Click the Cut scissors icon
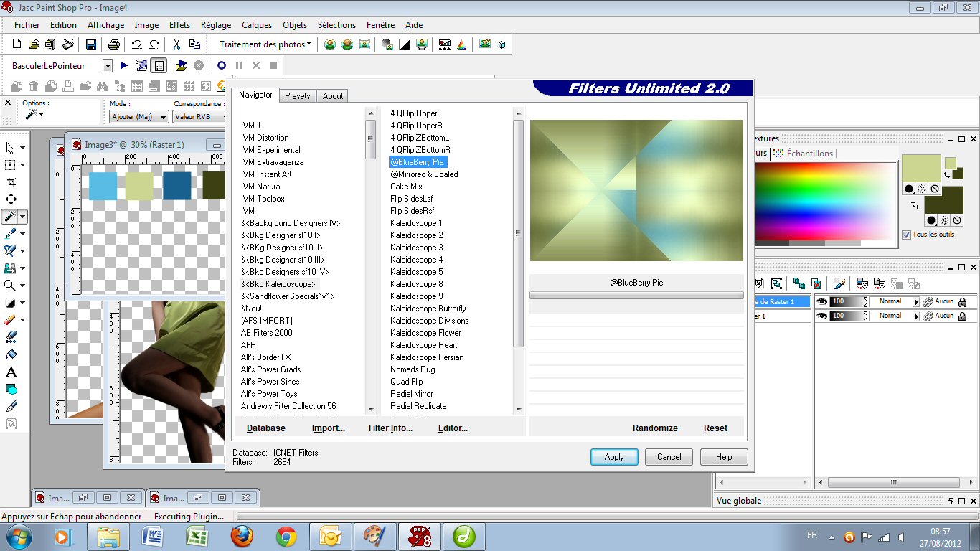This screenshot has height=551, width=980. [x=176, y=44]
